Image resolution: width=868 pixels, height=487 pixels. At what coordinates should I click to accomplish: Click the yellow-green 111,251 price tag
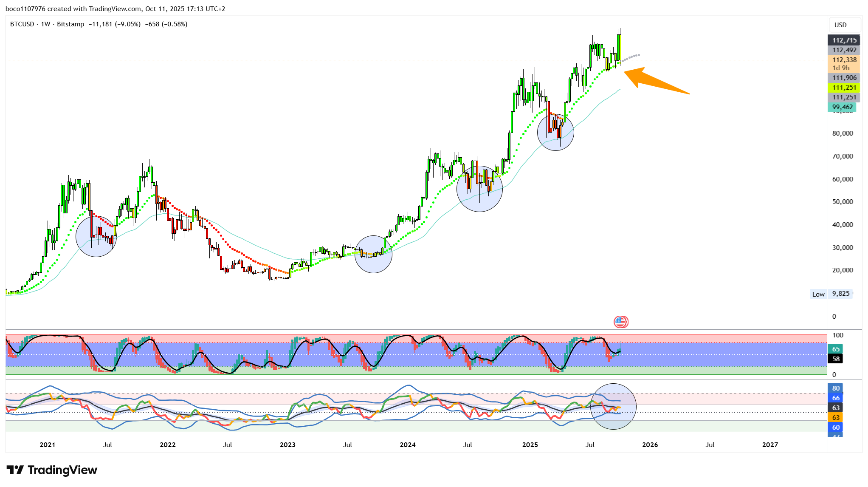(x=844, y=88)
